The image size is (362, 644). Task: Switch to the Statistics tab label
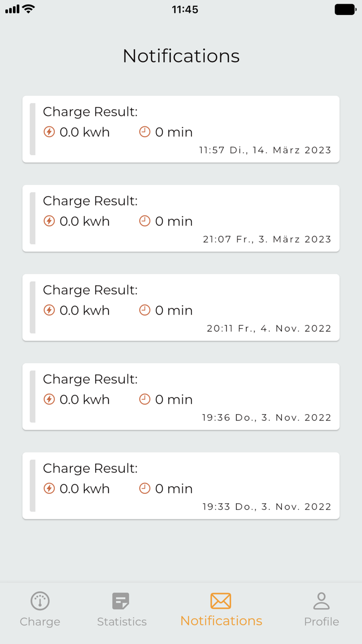[x=122, y=622]
